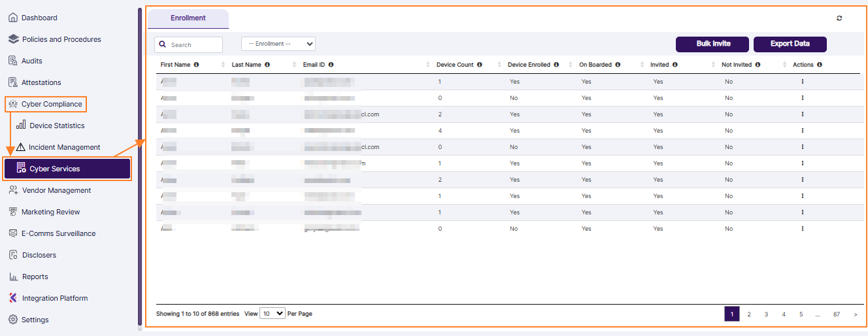
Task: Click the Settings gear icon in sidebar
Action: (x=12, y=320)
